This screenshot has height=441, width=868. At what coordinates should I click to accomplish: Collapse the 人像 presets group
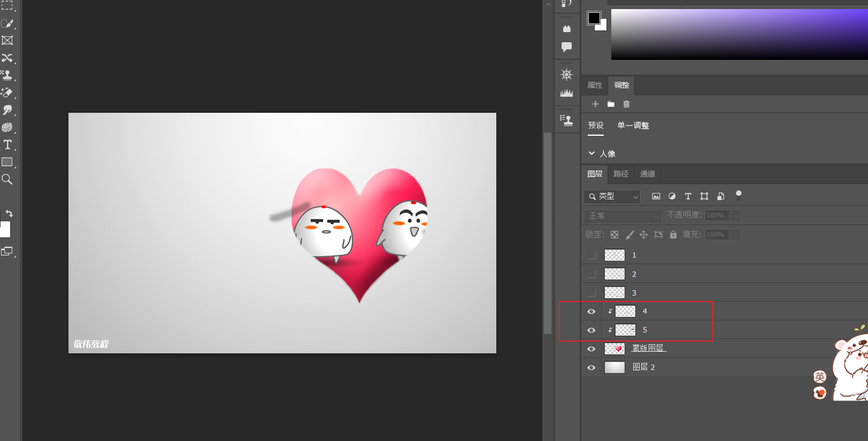tap(592, 153)
